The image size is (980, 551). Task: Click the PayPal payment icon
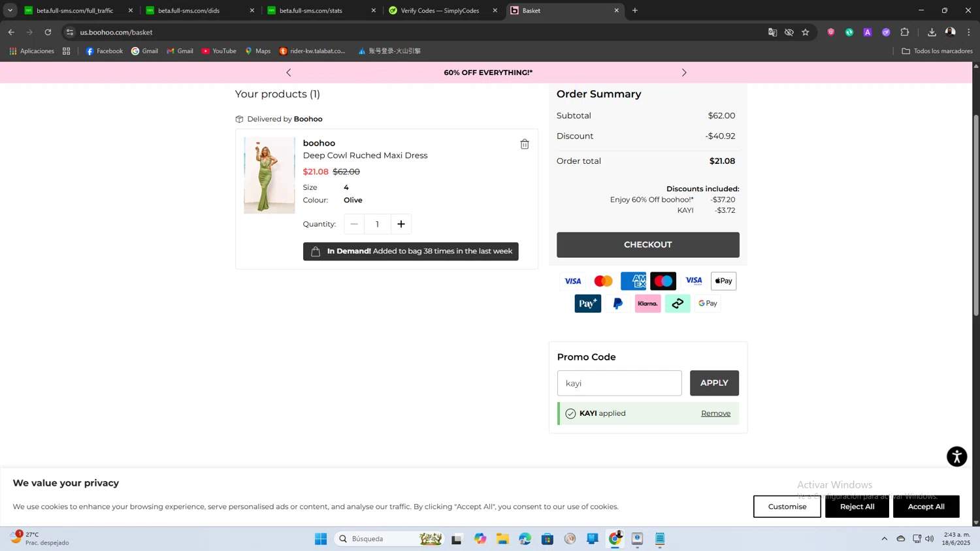(617, 304)
